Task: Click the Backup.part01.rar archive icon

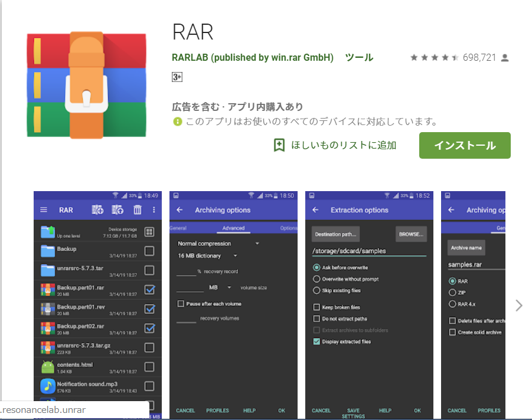Action: 47,290
